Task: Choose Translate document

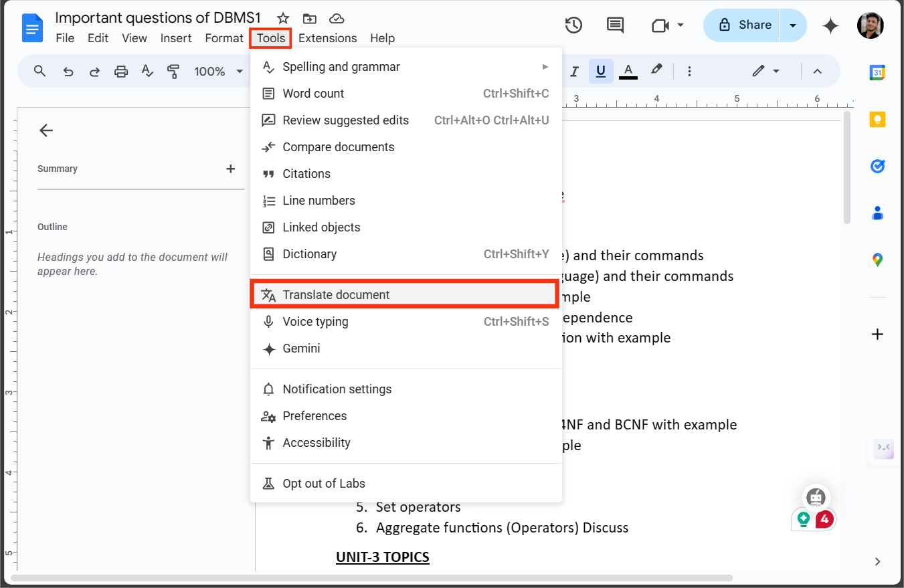Action: coord(406,295)
